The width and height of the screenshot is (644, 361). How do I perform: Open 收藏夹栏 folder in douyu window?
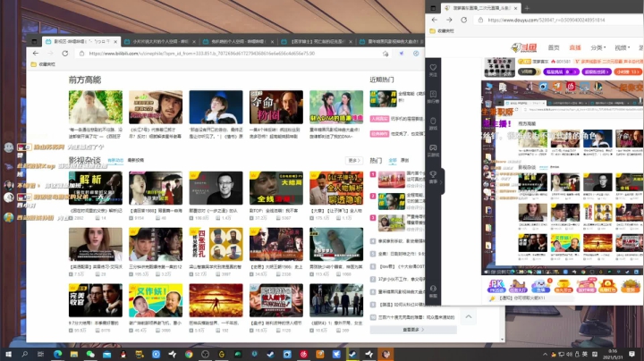(442, 30)
